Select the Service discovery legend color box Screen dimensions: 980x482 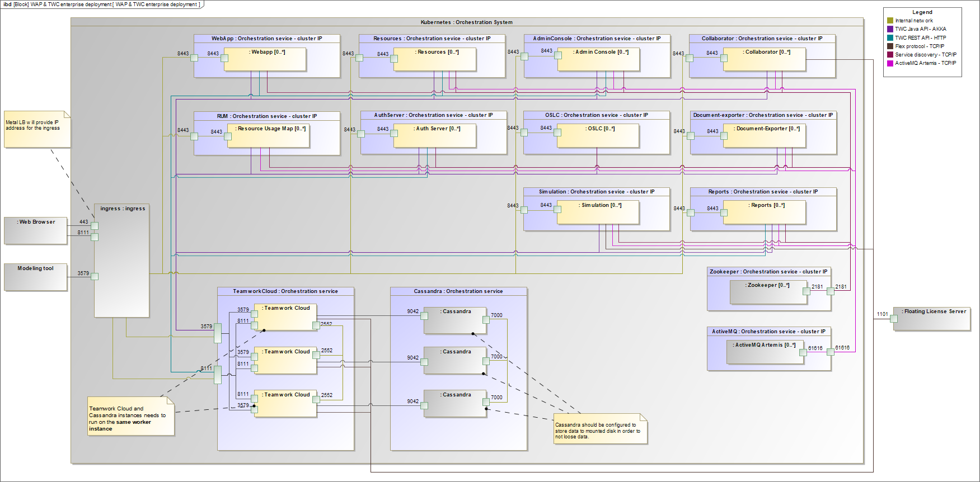click(x=890, y=55)
